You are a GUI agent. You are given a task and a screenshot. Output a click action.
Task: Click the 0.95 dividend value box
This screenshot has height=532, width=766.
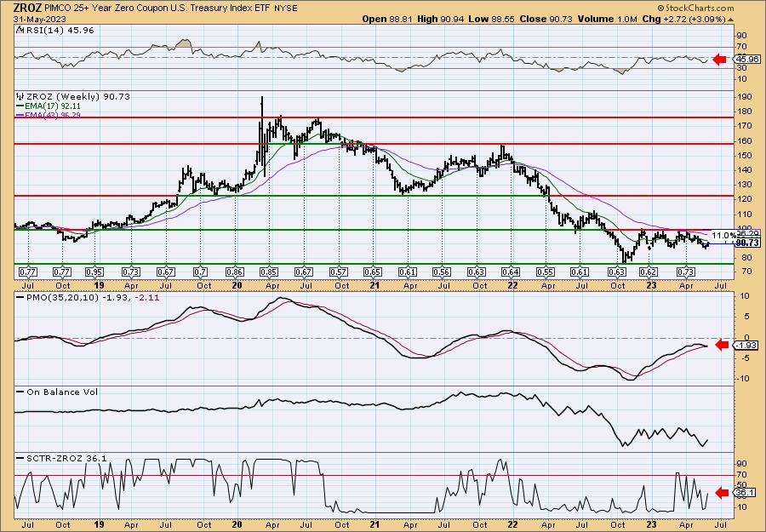[94, 272]
